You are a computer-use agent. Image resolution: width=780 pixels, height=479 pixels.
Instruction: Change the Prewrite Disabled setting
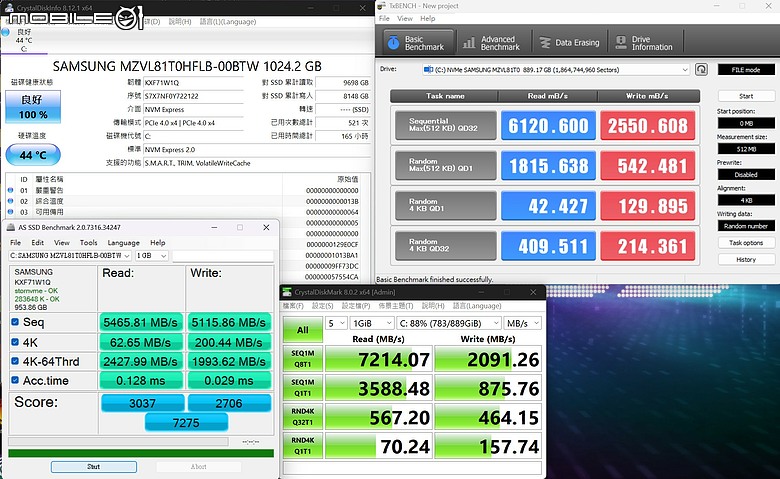pos(746,175)
